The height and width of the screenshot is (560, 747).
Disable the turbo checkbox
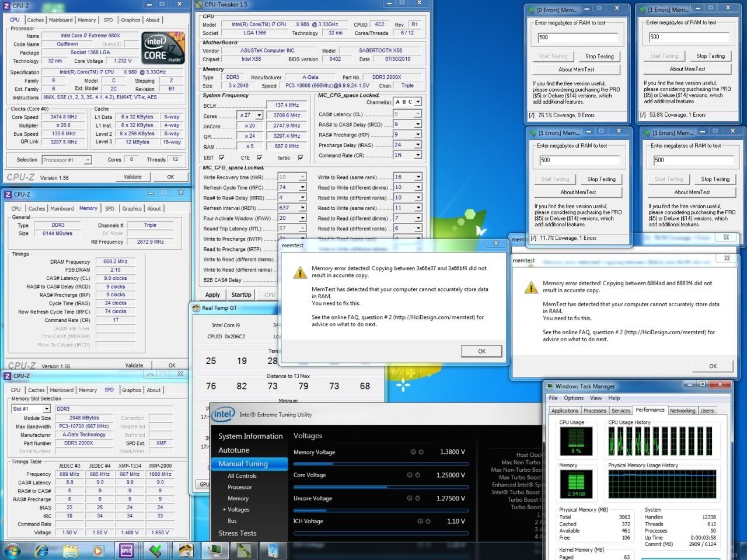(x=301, y=157)
